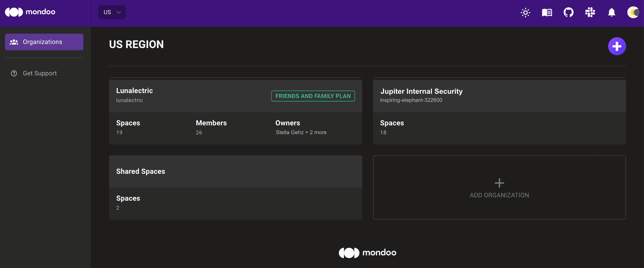This screenshot has height=268, width=644.
Task: Open the Shared Spaces card
Action: click(x=236, y=188)
